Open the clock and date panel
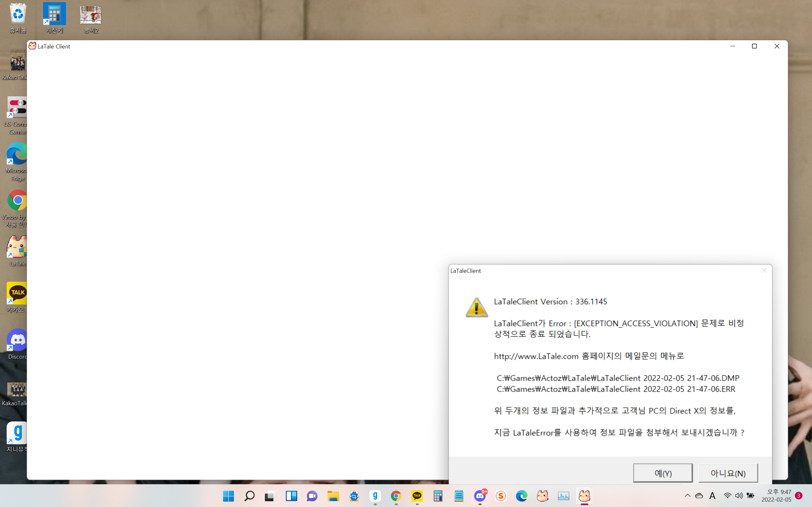The width and height of the screenshot is (812, 507). [776, 496]
